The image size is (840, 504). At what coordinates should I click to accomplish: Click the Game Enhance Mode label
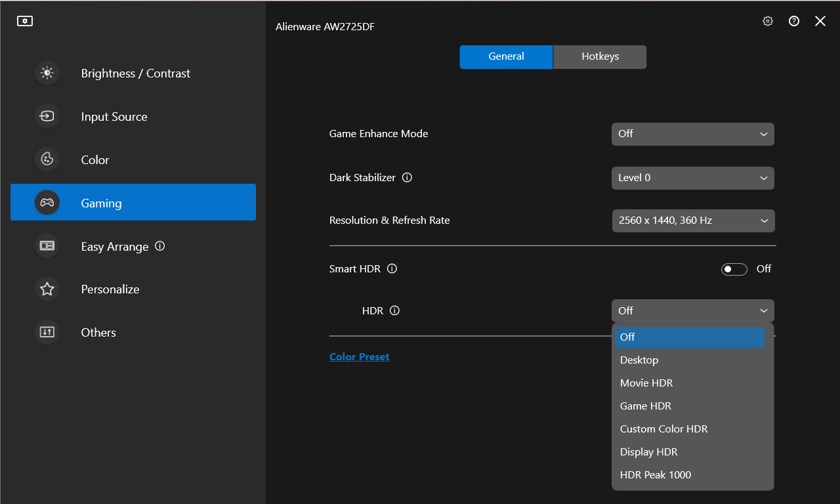pos(379,134)
